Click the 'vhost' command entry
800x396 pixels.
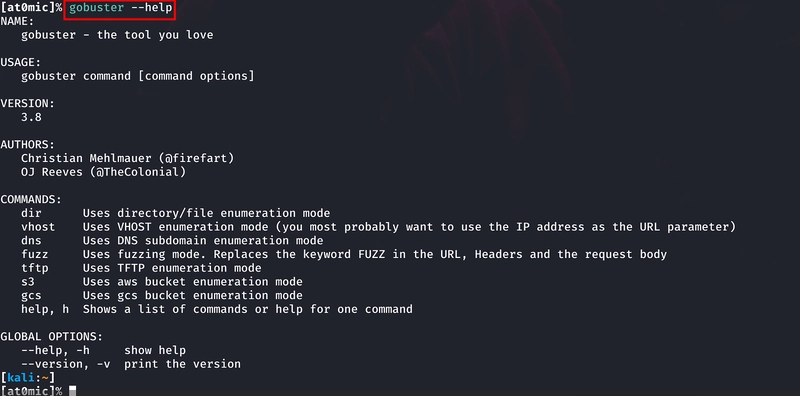38,227
